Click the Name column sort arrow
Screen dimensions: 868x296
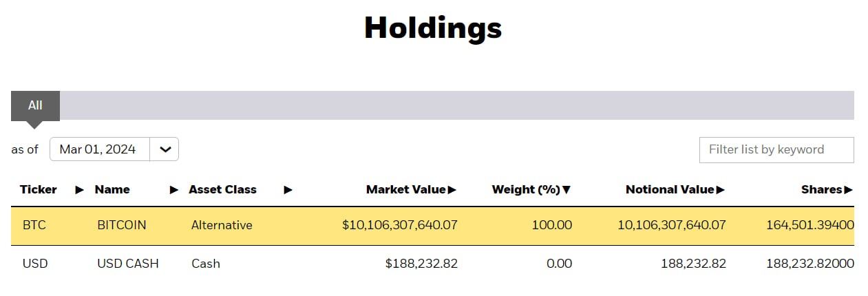click(174, 190)
